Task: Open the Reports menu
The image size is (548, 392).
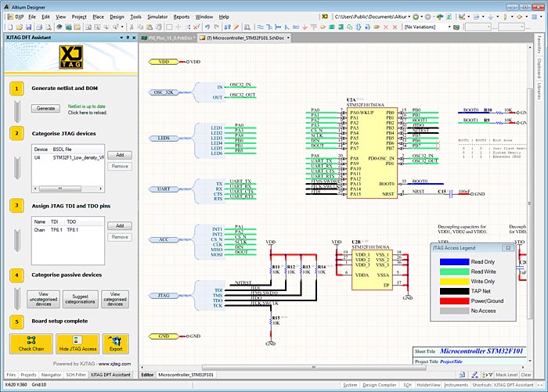Action: click(x=182, y=16)
